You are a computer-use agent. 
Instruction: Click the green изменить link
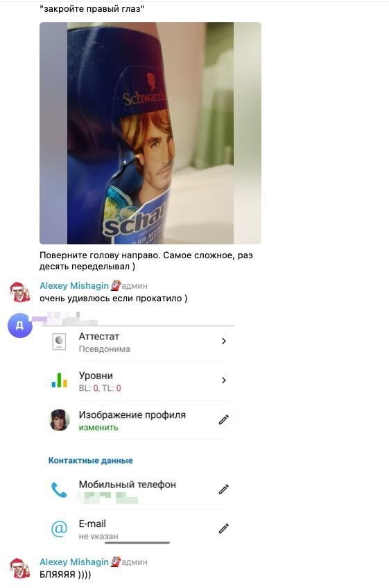pos(98,428)
